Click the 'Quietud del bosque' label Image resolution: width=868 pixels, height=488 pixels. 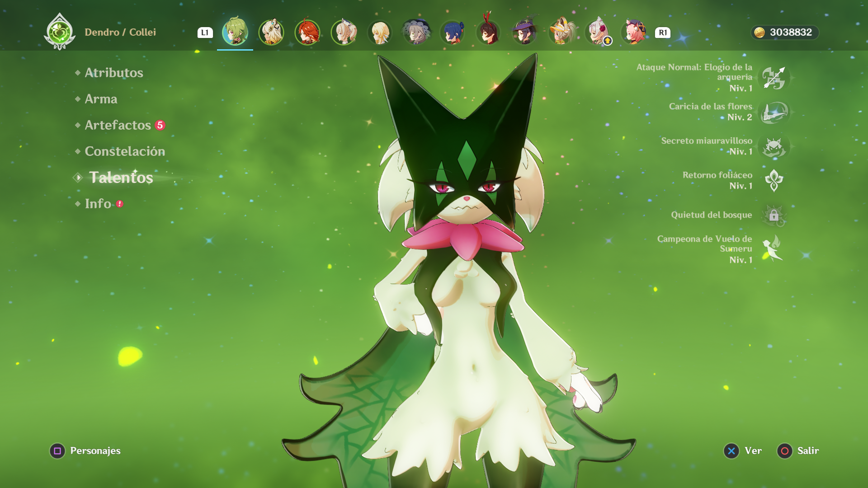712,215
